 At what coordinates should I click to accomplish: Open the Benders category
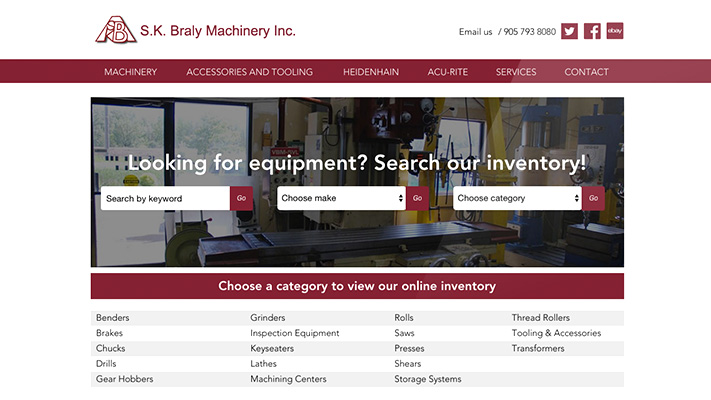(112, 318)
